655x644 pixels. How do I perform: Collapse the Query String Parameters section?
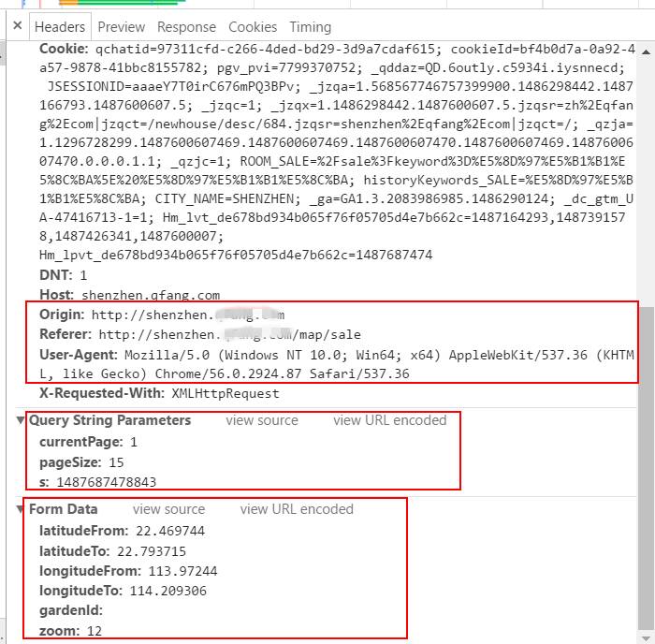point(20,420)
